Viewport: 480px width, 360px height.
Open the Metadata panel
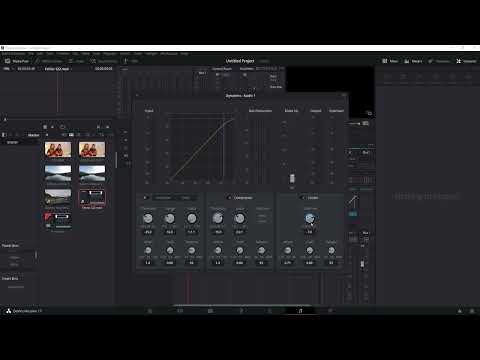click(439, 61)
